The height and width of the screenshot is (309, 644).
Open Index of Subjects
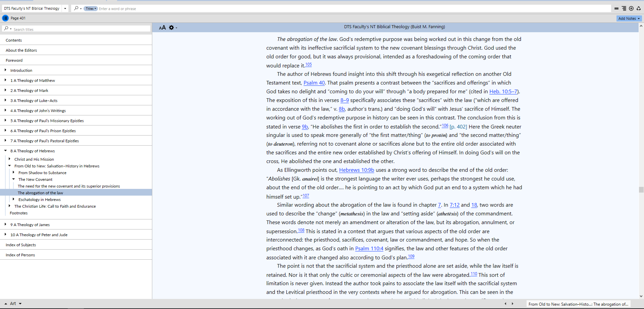tap(76, 245)
